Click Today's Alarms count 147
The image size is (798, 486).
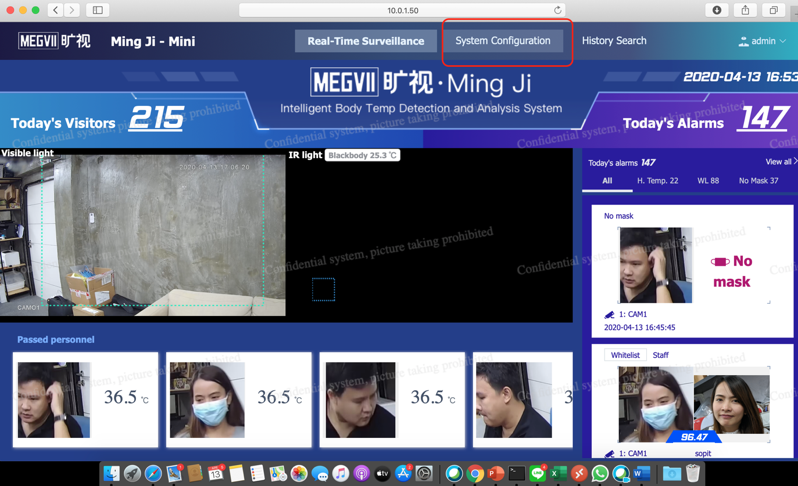click(x=764, y=118)
